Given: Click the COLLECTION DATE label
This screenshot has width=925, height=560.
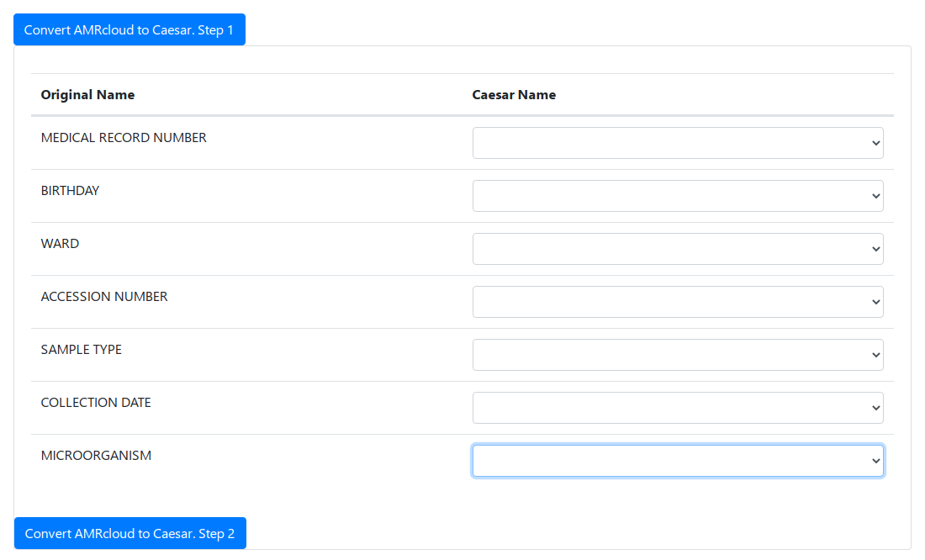Looking at the screenshot, I should point(96,403).
